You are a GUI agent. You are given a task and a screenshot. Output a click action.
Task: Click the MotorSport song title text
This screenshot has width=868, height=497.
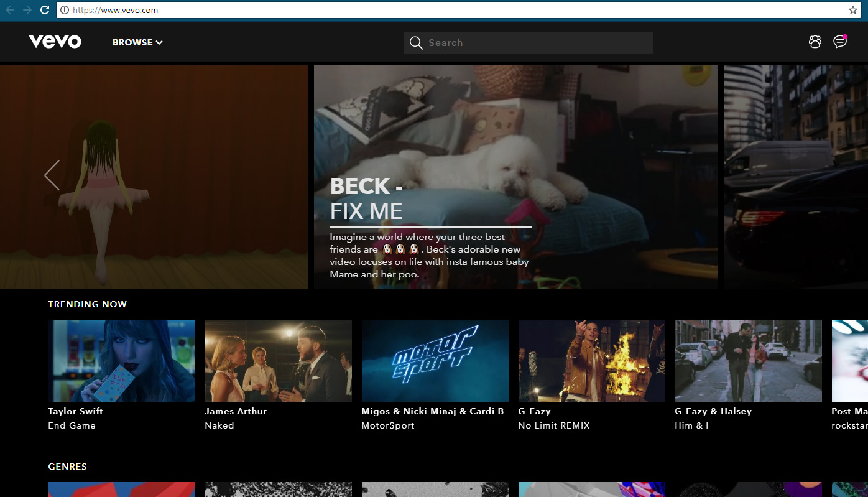[388, 425]
